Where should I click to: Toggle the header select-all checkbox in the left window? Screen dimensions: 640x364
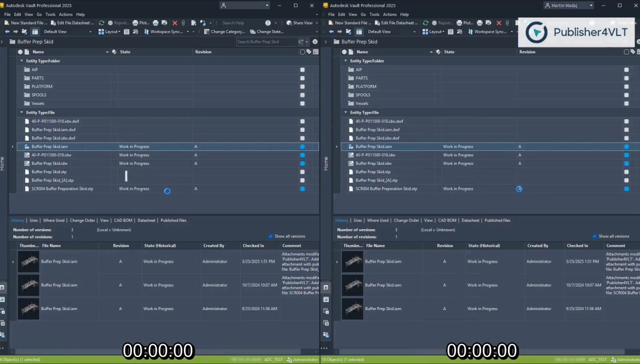pyautogui.click(x=302, y=52)
